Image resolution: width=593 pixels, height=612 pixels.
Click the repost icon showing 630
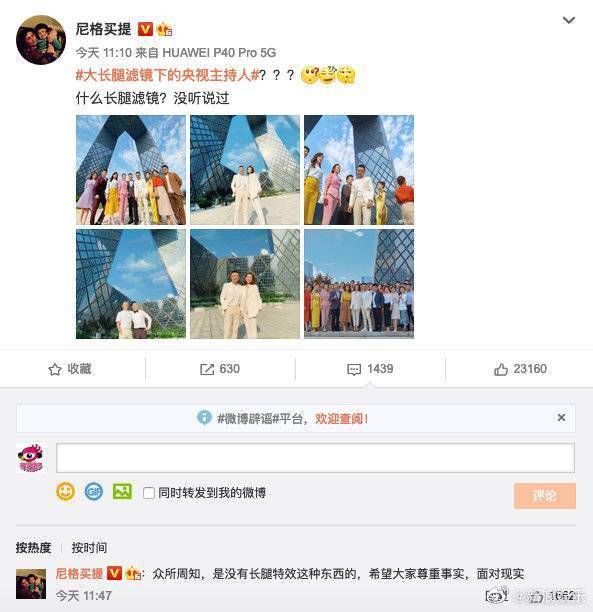pyautogui.click(x=207, y=369)
